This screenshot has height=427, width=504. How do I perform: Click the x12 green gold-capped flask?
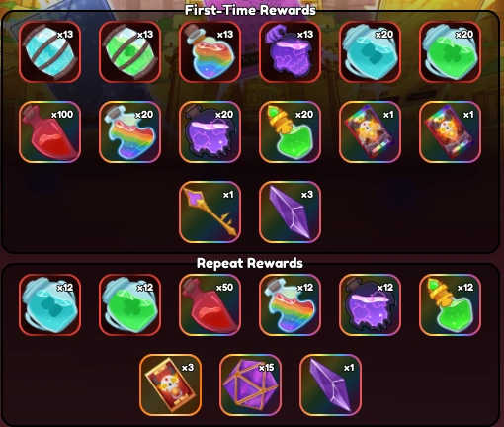(450, 305)
